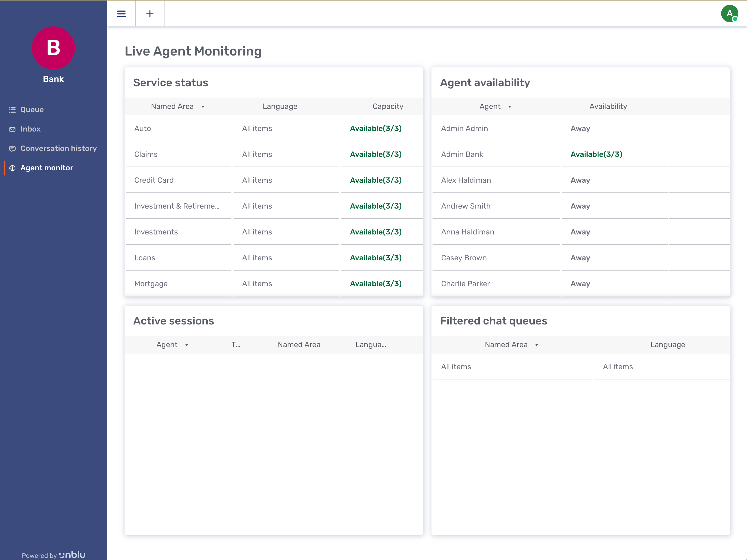Click the Agent monitor headset icon
Viewport: 747px width, 560px height.
[x=12, y=168]
